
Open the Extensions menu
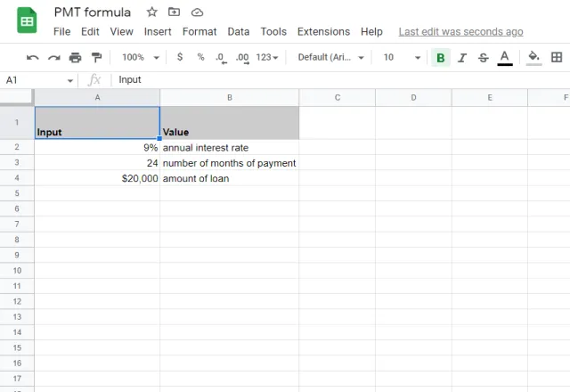pos(323,32)
